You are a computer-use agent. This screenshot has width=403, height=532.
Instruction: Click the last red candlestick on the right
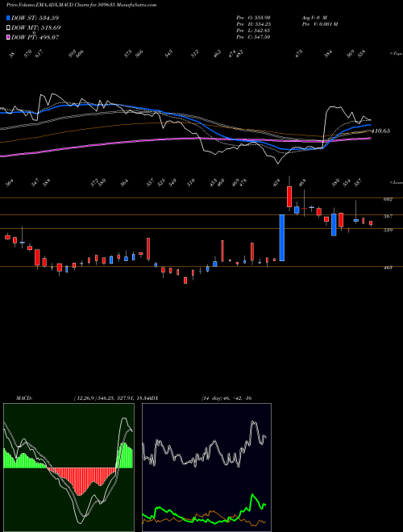click(371, 223)
